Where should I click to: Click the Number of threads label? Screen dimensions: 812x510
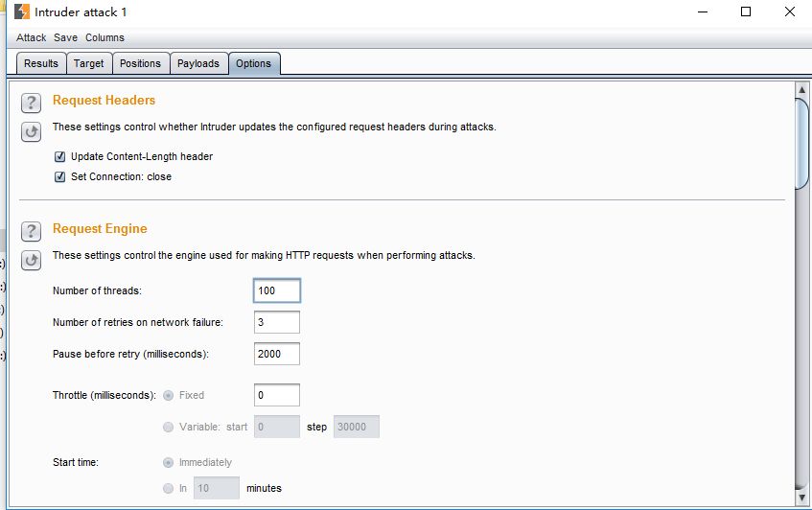[98, 290]
